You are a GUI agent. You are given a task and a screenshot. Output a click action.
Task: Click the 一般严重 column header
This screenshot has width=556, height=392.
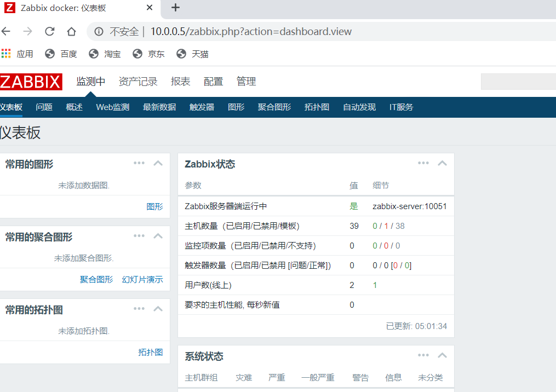(318, 378)
